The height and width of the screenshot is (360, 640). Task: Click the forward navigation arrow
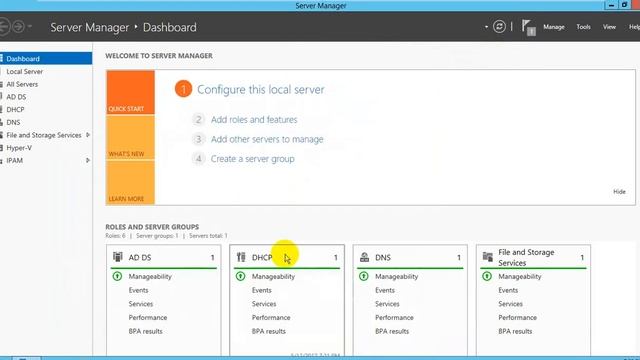(x=18, y=27)
